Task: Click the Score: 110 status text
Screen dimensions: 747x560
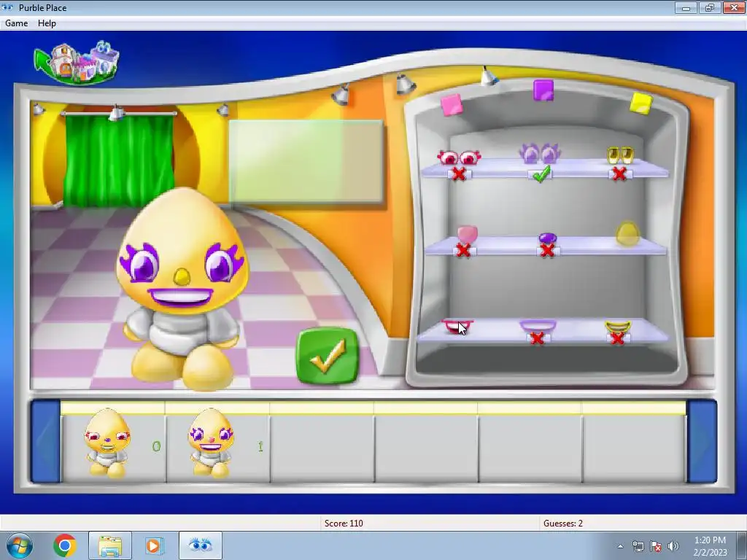Action: (x=344, y=524)
